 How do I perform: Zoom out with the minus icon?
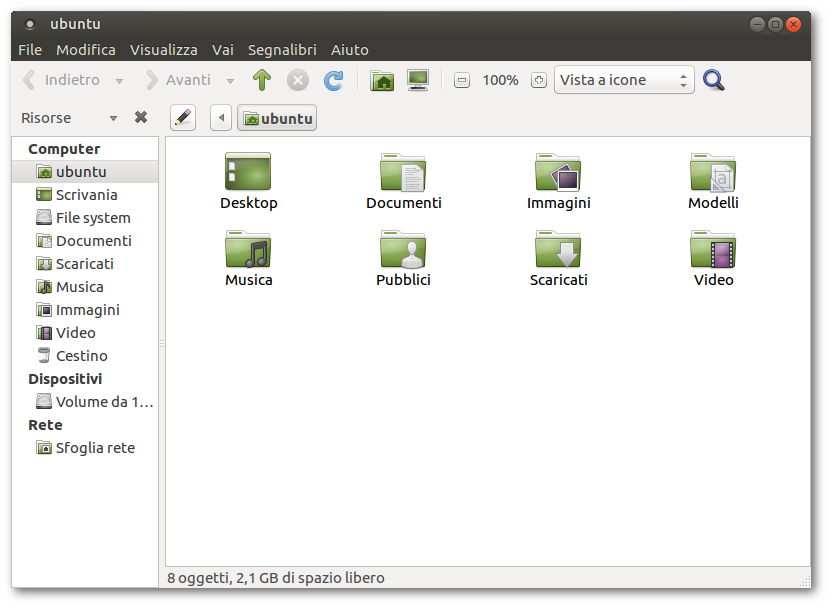pos(461,80)
